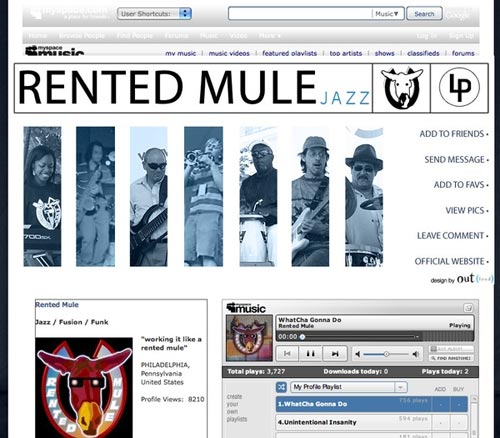The height and width of the screenshot is (438, 500).
Task: Click Log In in the navigation bar
Action: [426, 36]
